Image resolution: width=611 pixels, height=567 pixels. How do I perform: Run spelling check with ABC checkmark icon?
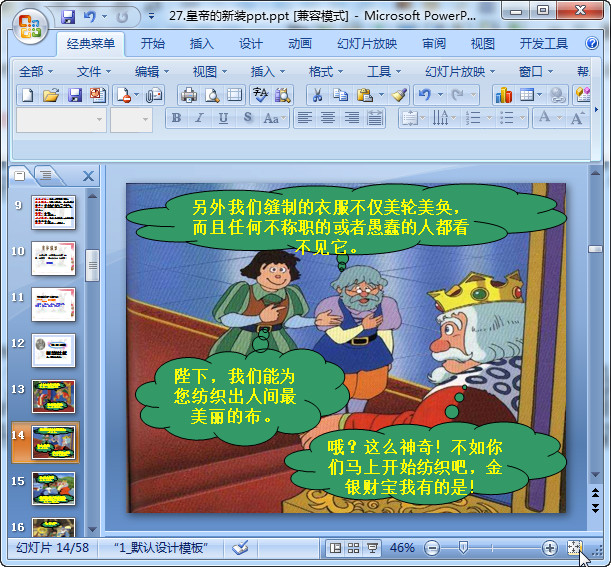pos(260,95)
